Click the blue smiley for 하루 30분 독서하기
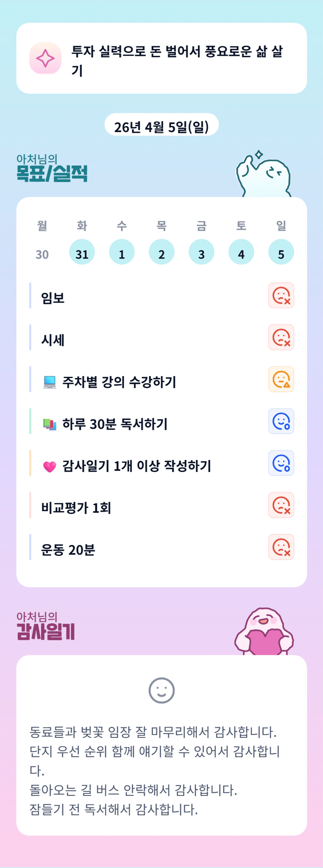The width and height of the screenshot is (323, 868). tap(281, 421)
